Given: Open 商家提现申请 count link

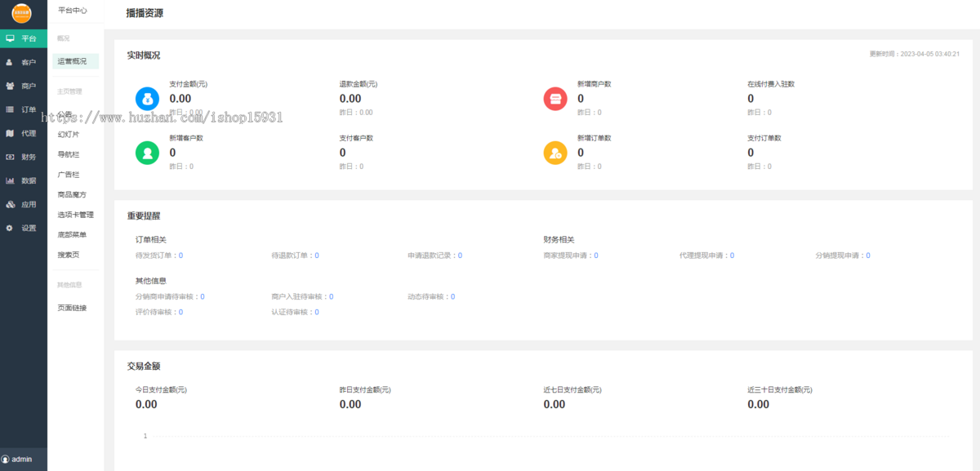Looking at the screenshot, I should pos(596,255).
